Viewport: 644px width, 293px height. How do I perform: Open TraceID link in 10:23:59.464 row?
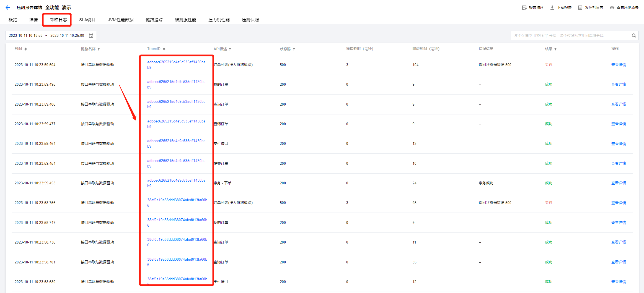point(176,143)
